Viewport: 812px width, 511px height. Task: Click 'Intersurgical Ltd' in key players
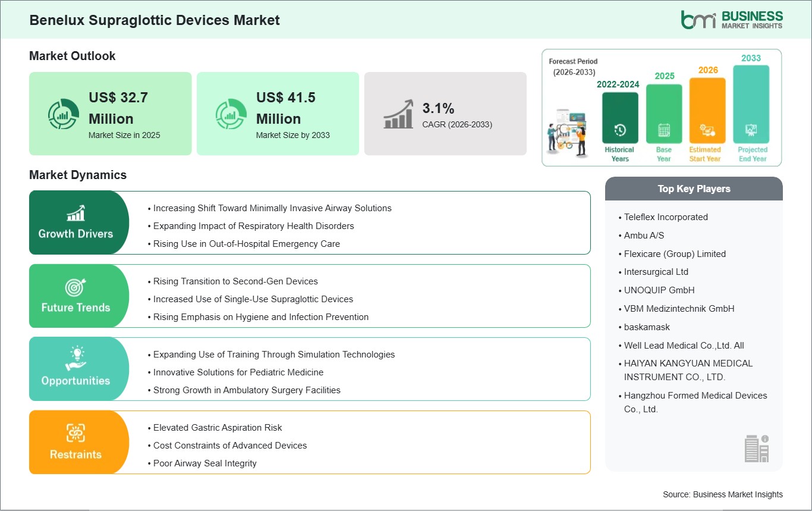(x=656, y=272)
